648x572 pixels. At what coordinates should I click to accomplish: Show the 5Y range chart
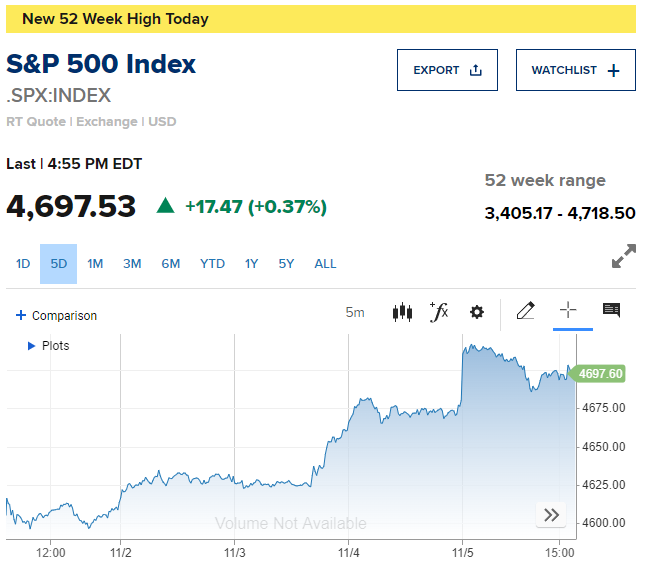point(286,264)
